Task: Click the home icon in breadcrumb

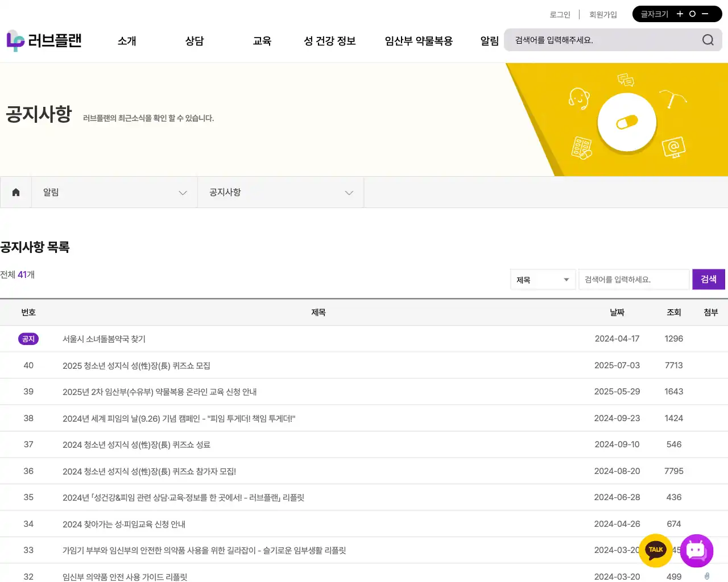Action: [x=16, y=192]
